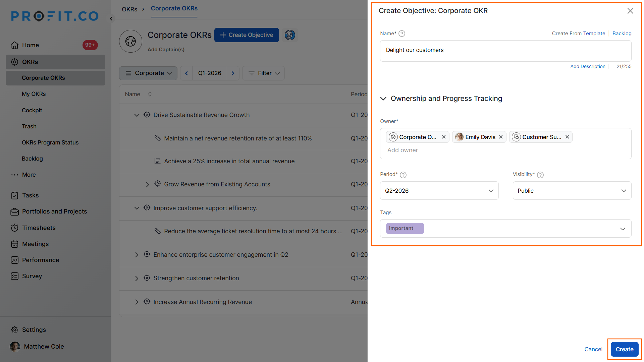The width and height of the screenshot is (644, 362).
Task: Click the Add owner input field
Action: click(402, 150)
